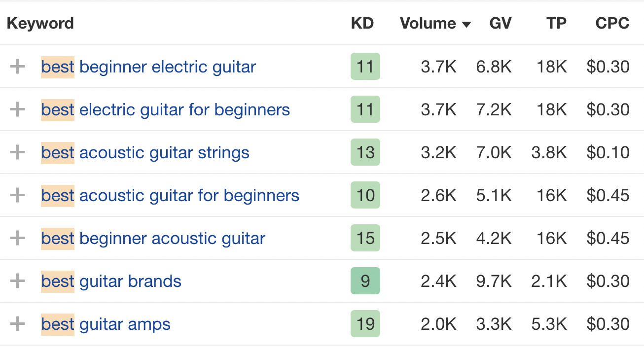Click the plus icon beside "best electric guitar for beginners"
This screenshot has width=644, height=351.
[18, 109]
